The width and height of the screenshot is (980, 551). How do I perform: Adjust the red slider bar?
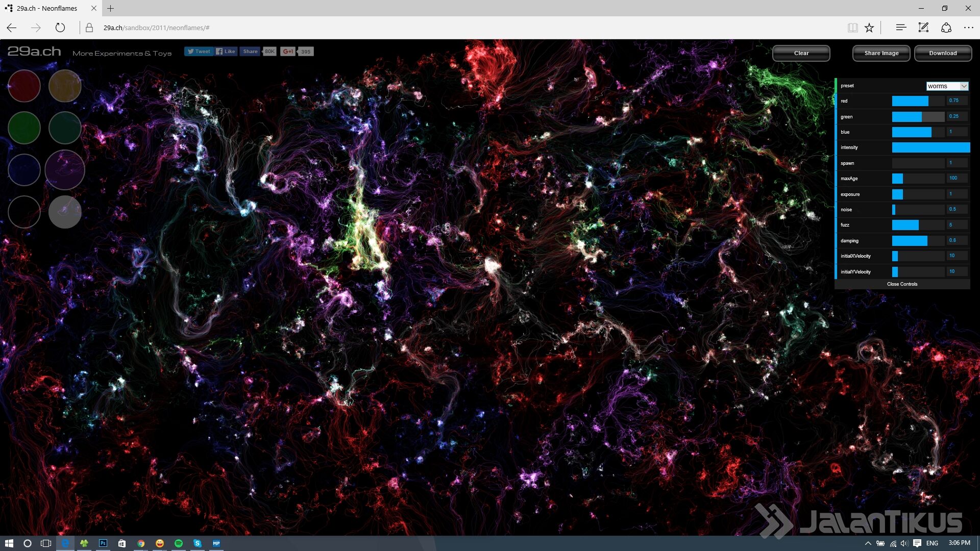pos(918,101)
